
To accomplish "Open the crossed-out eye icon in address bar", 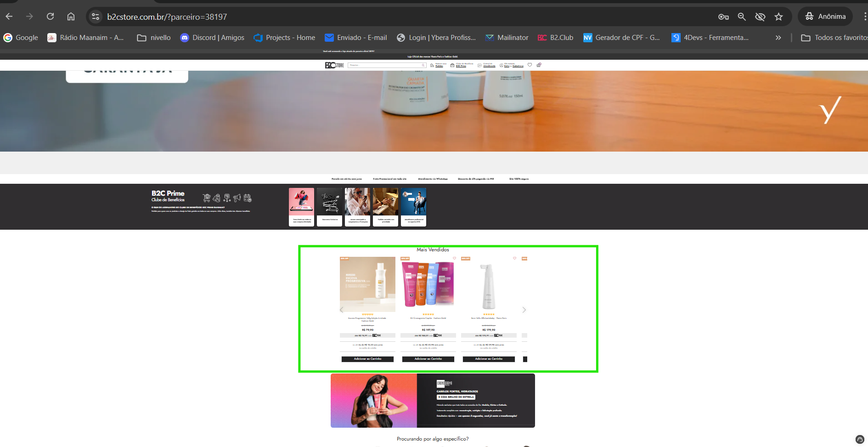I will coord(760,17).
